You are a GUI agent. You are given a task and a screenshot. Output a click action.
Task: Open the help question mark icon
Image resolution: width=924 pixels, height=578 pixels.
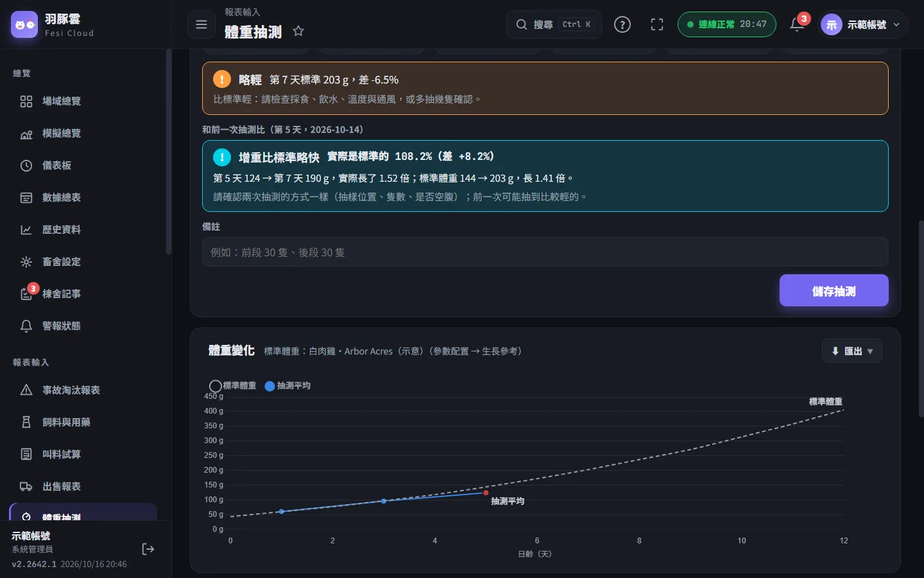pyautogui.click(x=622, y=24)
